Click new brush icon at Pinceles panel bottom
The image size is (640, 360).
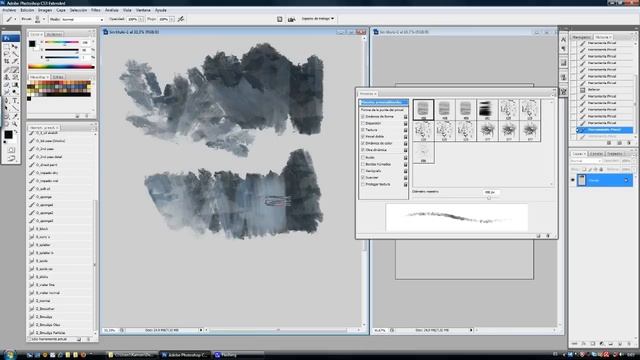(539, 236)
